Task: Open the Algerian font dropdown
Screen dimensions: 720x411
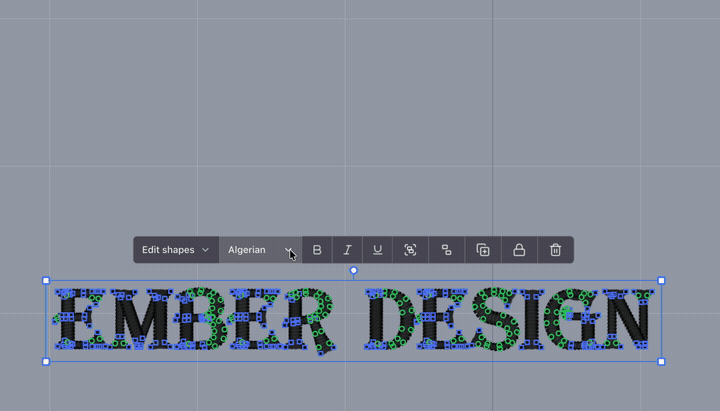Action: point(260,250)
